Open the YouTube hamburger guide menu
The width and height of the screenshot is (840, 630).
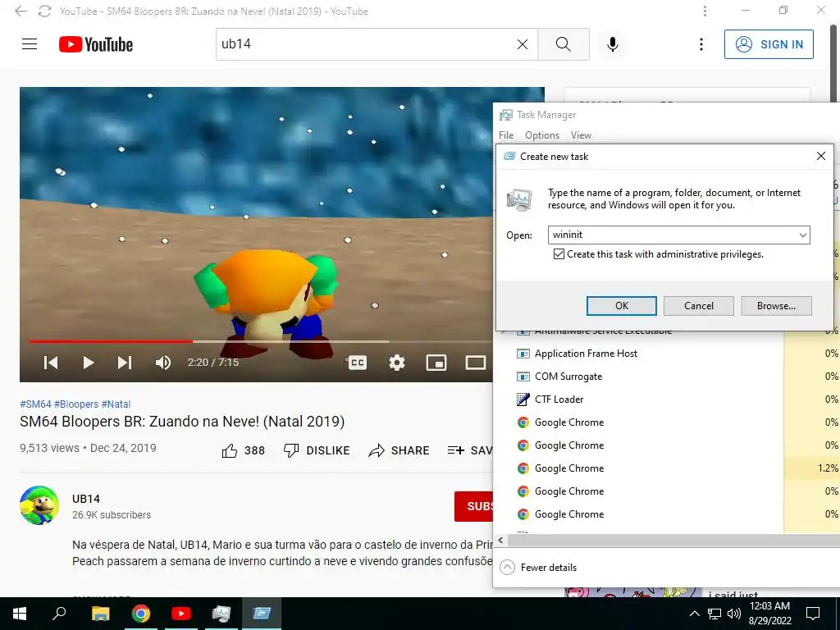(30, 44)
